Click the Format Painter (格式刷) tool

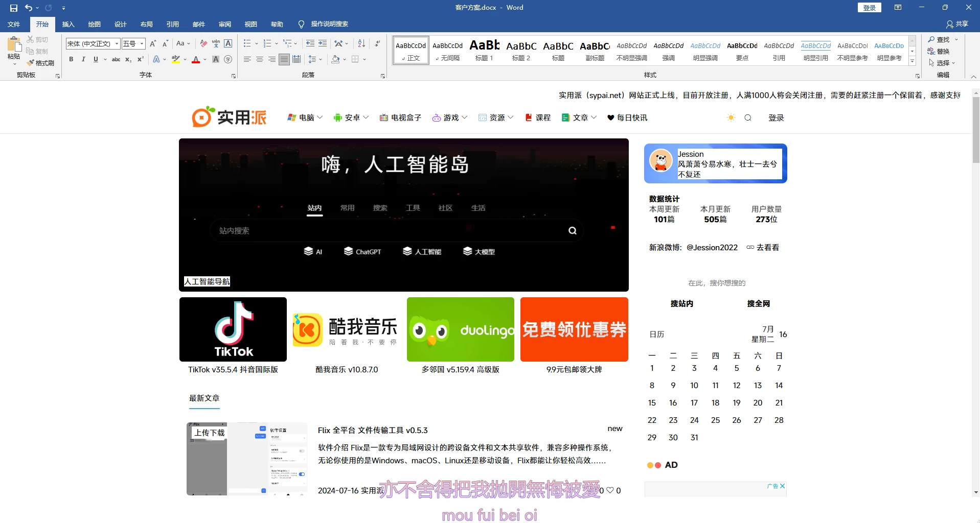[x=41, y=63]
